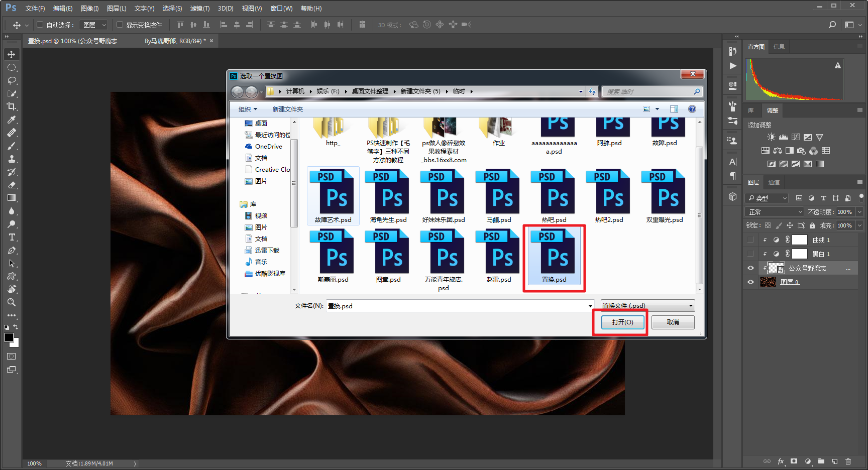Open auto-select 图层 dropdown
Screen dimensions: 868x470
coord(94,25)
